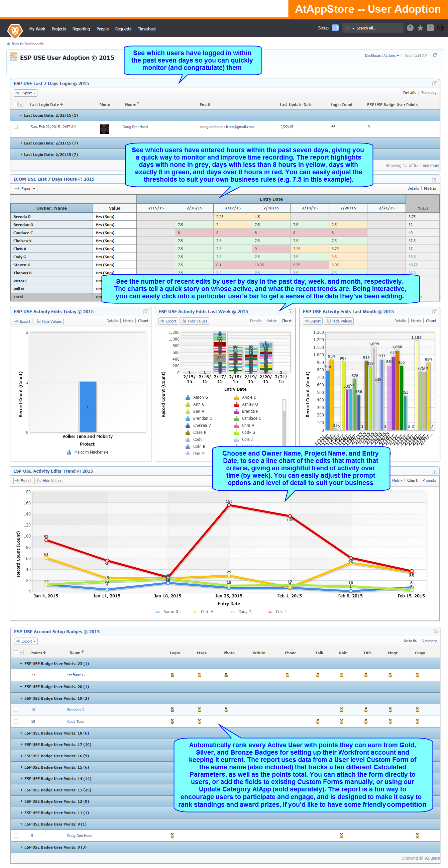Click Malcolm Mackenzie legend icon
This screenshot has height=868, width=448.
69,452
